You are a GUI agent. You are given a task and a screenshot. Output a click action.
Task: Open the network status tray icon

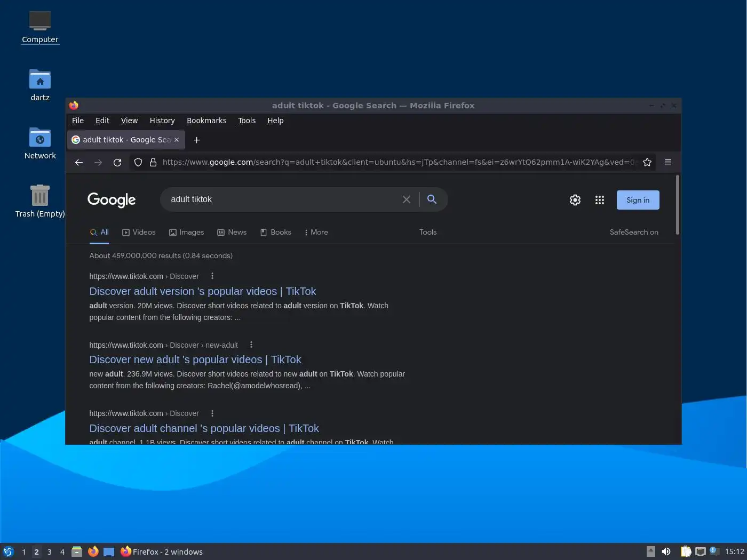[701, 552]
